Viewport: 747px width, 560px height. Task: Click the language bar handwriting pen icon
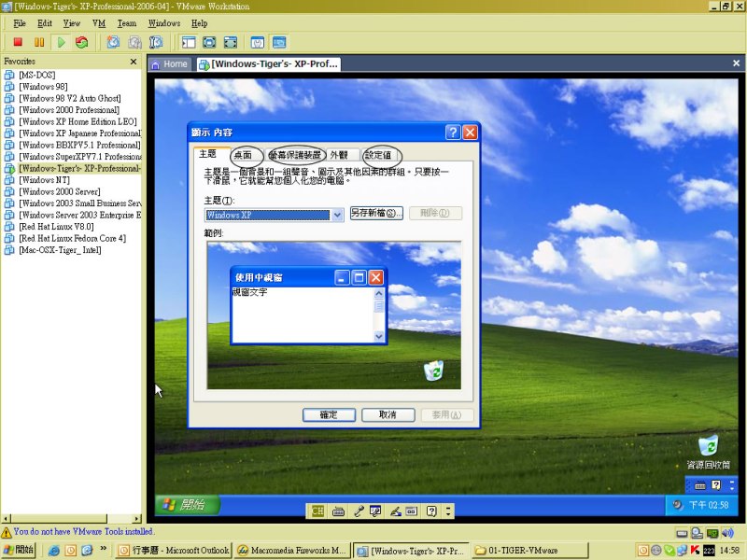[x=395, y=511]
